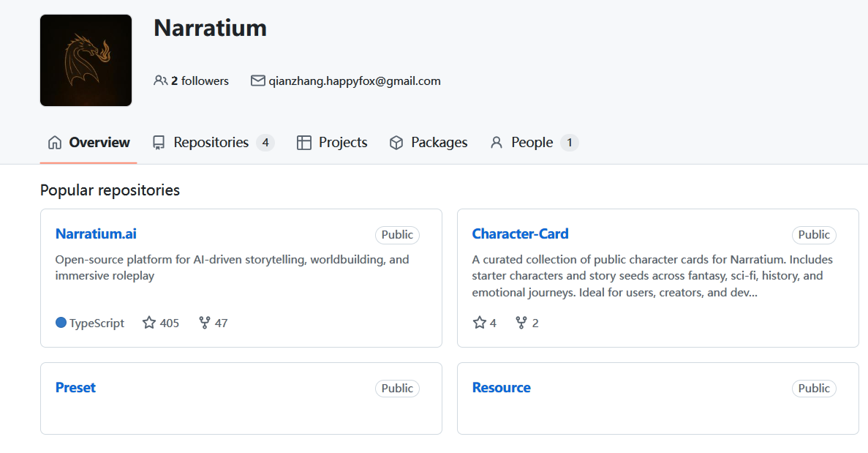
Task: Open the 2 followers link
Action: [191, 81]
